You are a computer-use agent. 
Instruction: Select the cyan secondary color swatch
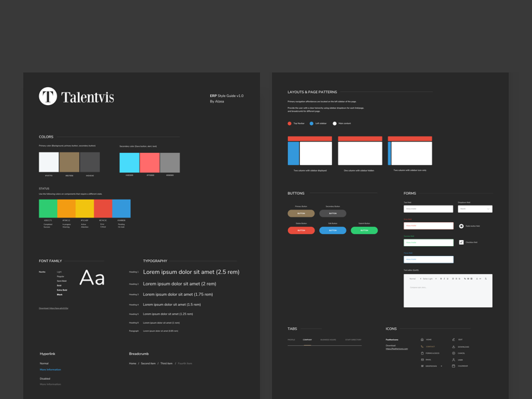129,162
